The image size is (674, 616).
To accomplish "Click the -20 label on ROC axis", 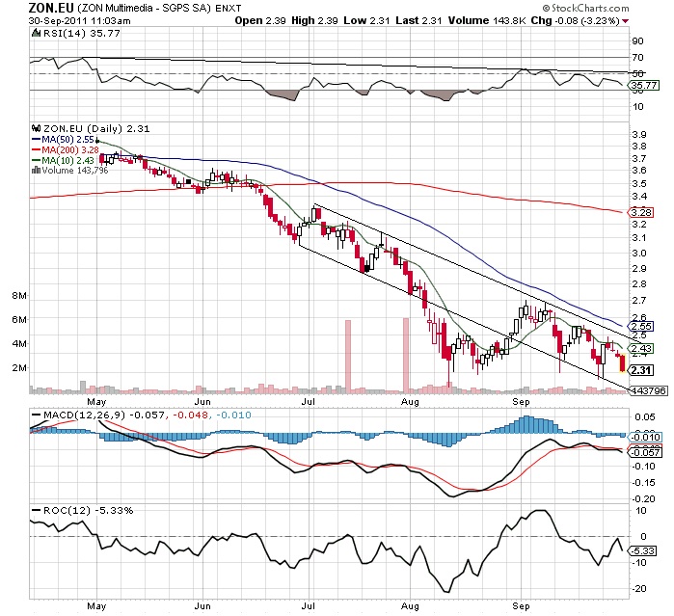I will [639, 589].
